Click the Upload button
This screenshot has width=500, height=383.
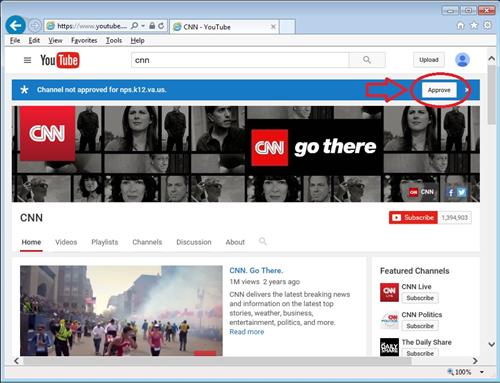coord(429,60)
